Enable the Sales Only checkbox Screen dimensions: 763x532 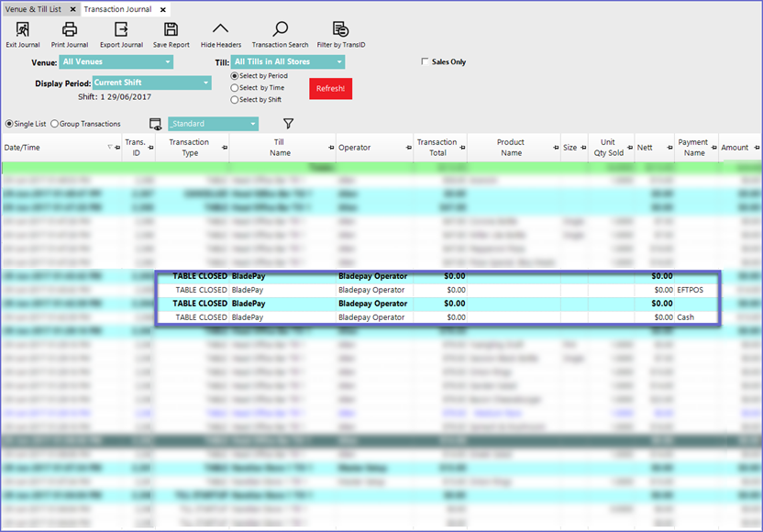click(x=425, y=62)
